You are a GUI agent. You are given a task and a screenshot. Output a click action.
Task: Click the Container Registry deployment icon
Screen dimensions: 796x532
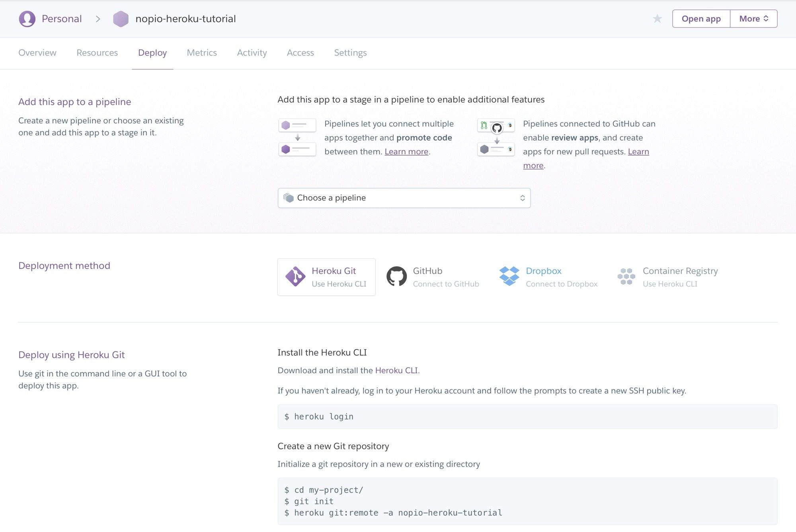pos(626,276)
